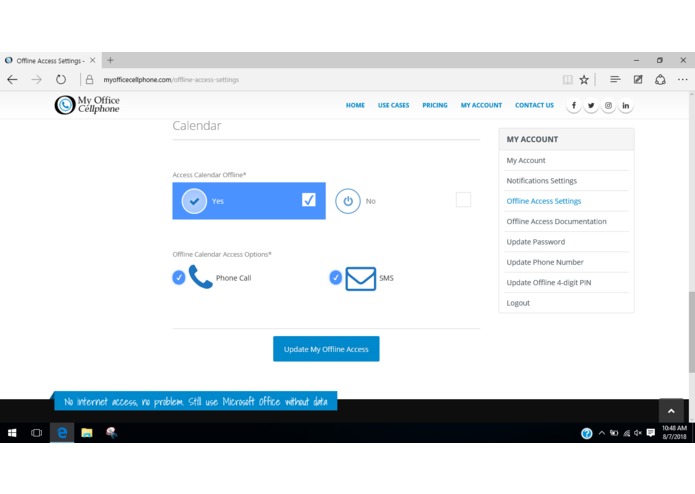Open the Facebook social icon
695x494 pixels.
(574, 105)
